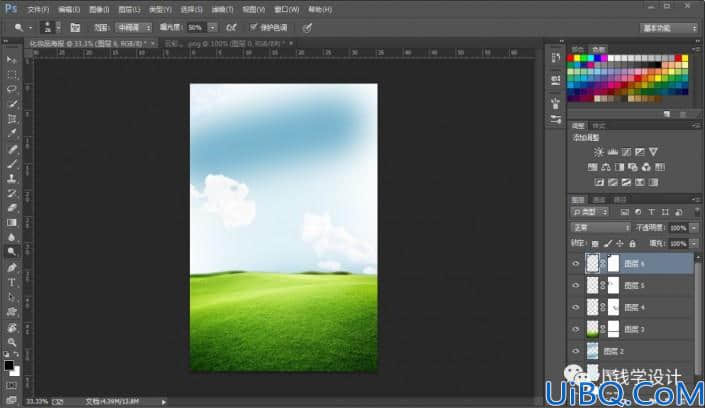Select the Rectangular Marquee tool

pyautogui.click(x=12, y=75)
